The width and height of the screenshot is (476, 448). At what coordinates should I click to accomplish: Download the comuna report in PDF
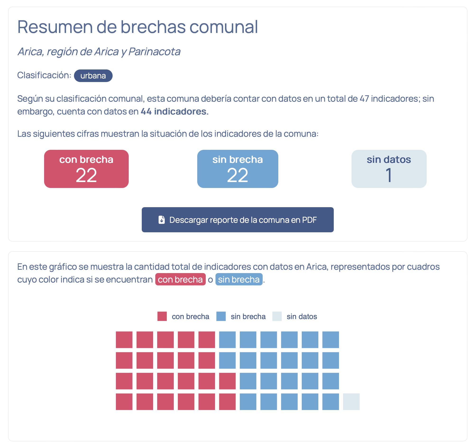238,219
